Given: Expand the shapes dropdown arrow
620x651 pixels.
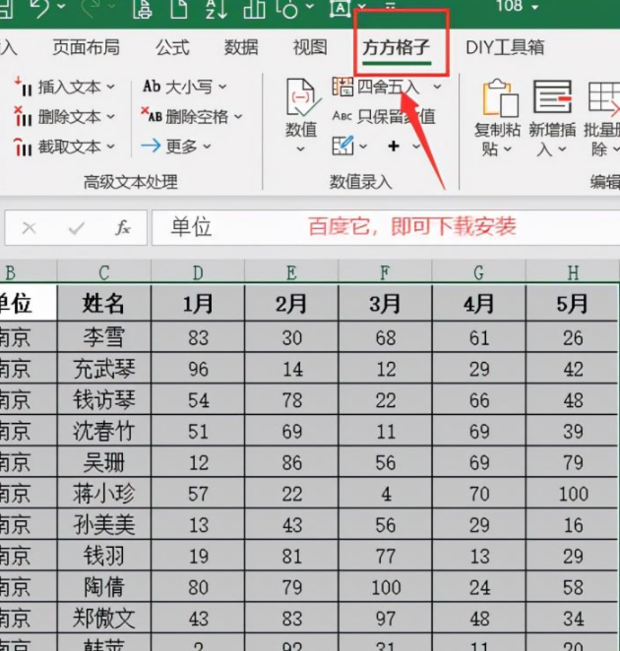Looking at the screenshot, I should click(x=310, y=7).
